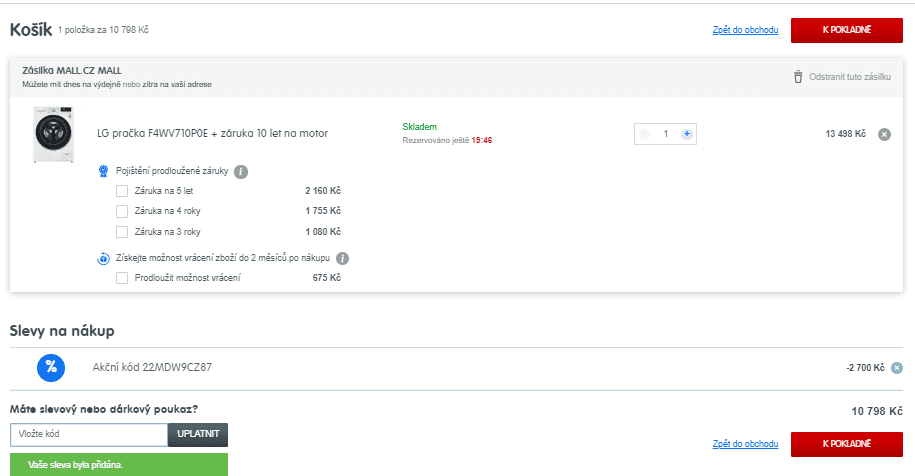Check Záruka na 5 let
This screenshot has height=476, width=915.
[x=122, y=191]
